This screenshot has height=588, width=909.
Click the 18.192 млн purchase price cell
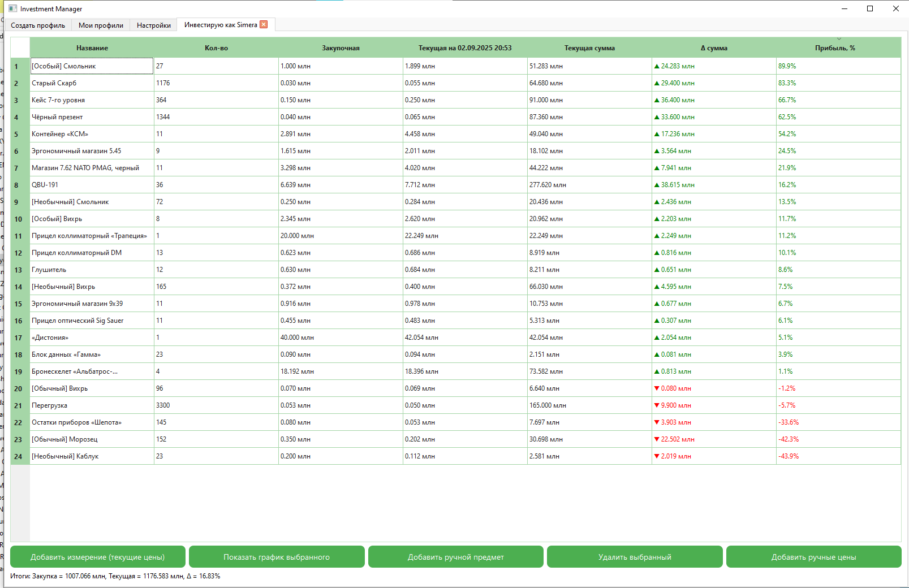click(x=341, y=371)
